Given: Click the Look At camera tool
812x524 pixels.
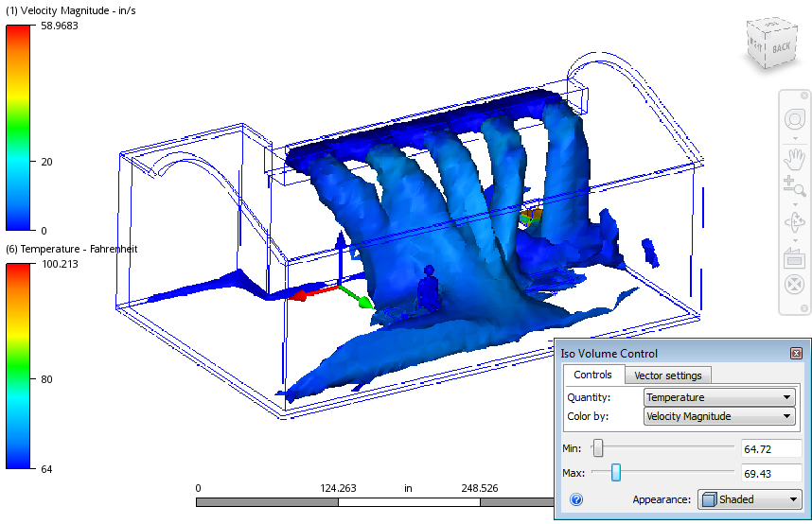Looking at the screenshot, I should (x=794, y=257).
